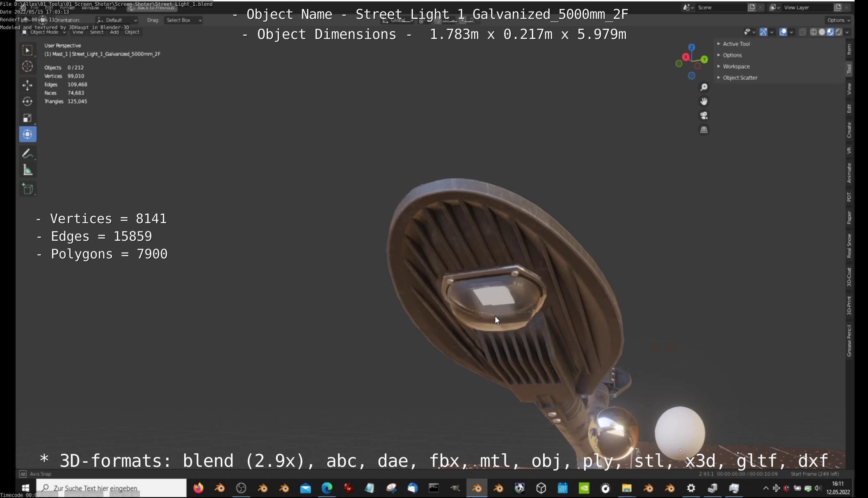Click the new view layer icon

838,7
